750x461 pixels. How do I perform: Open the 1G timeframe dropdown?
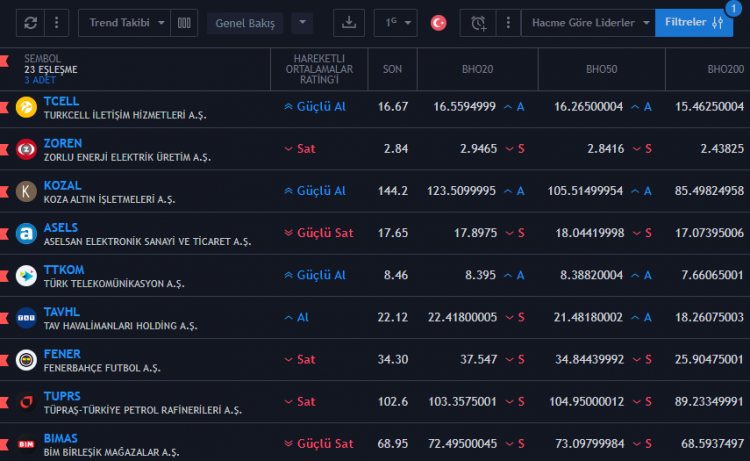point(396,23)
